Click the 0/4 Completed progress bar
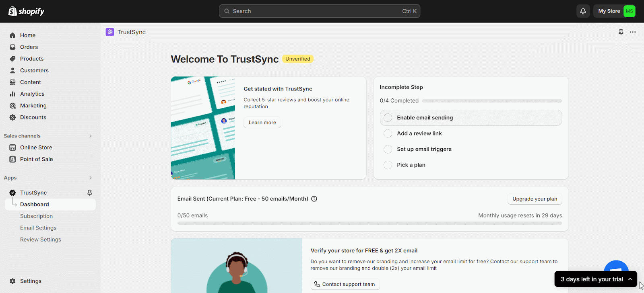This screenshot has height=293, width=644. click(492, 101)
